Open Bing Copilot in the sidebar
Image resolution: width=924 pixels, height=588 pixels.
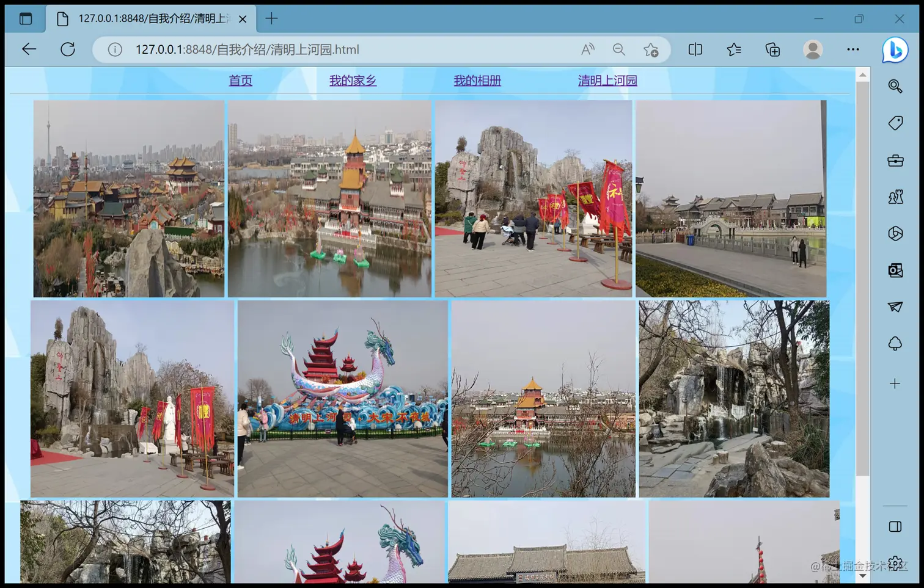pos(895,50)
